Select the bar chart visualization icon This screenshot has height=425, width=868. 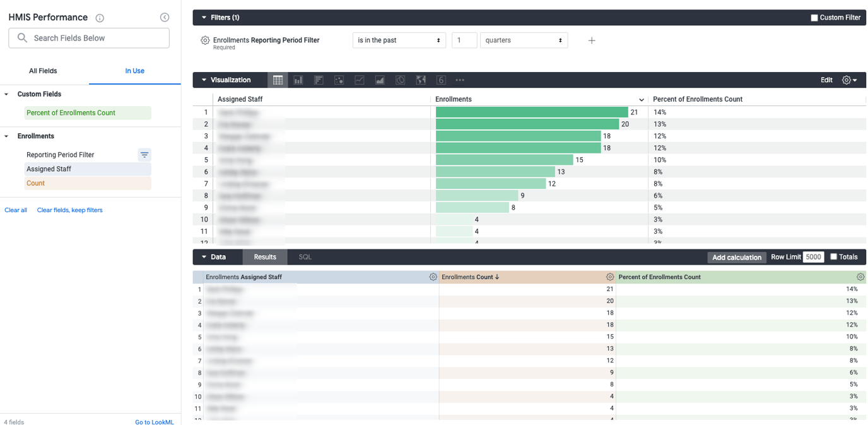click(x=298, y=80)
